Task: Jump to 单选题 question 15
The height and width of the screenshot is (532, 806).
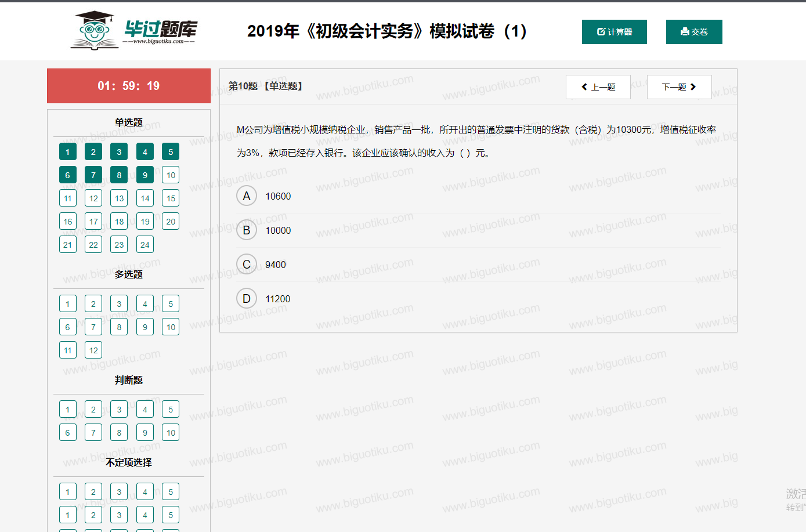Action: click(171, 198)
